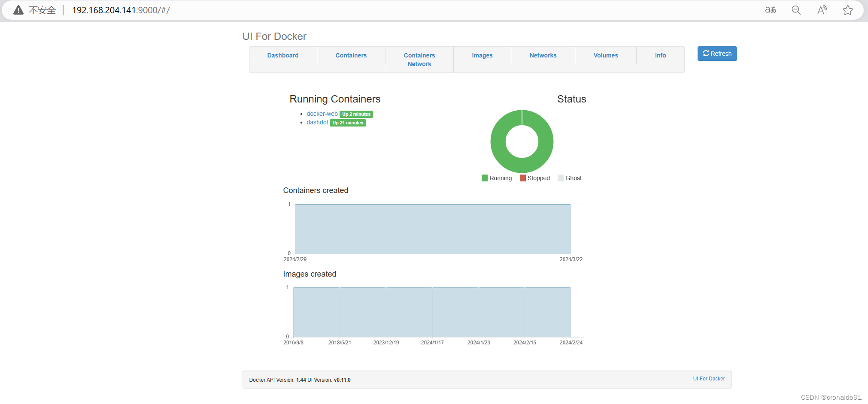Image resolution: width=868 pixels, height=404 pixels.
Task: Switch to the Images tab
Action: (482, 55)
